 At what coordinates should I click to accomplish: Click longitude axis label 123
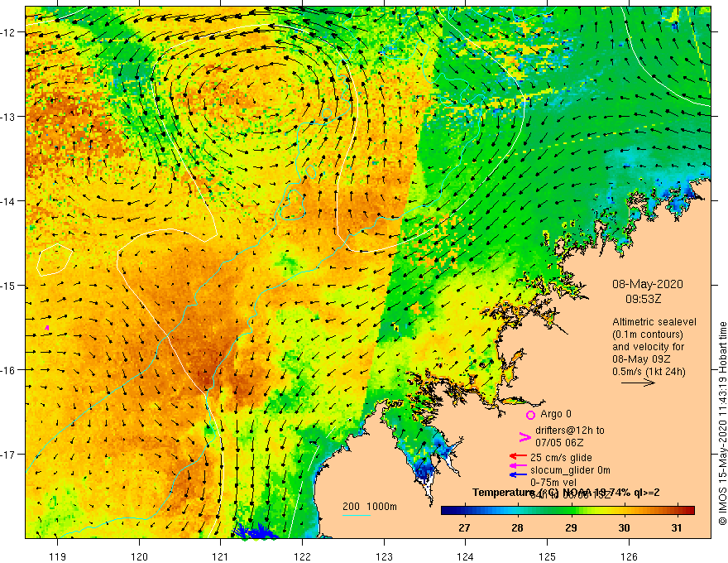tap(384, 556)
